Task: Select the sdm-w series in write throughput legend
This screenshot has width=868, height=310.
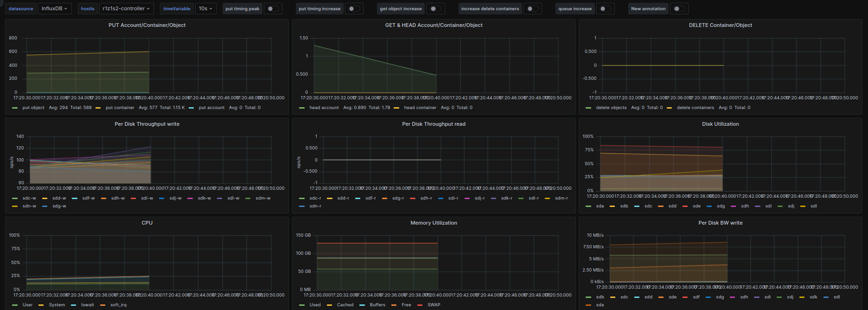Action: click(263, 198)
